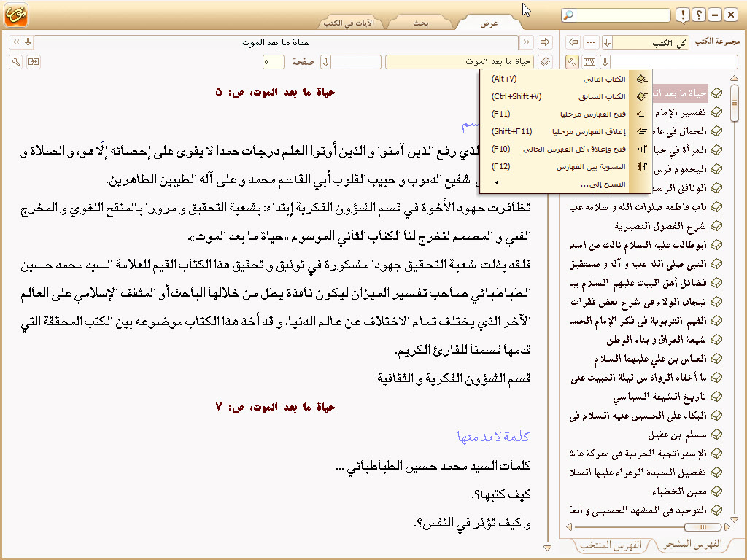
Task: Click the previous-book icon in the popup menu
Action: 642,96
